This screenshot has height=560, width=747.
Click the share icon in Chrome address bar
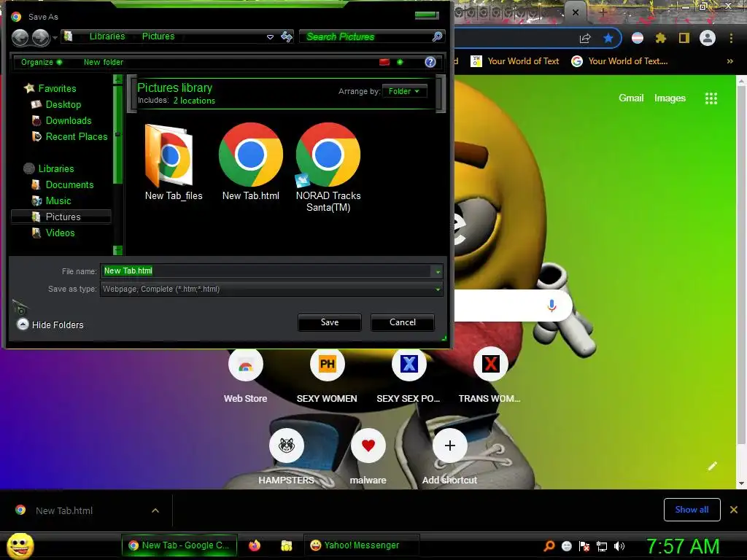pos(585,38)
